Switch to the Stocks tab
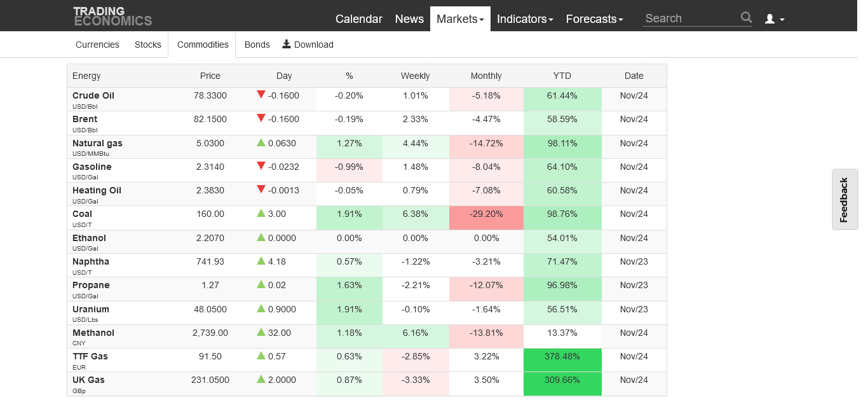The image size is (868, 409). click(x=148, y=45)
